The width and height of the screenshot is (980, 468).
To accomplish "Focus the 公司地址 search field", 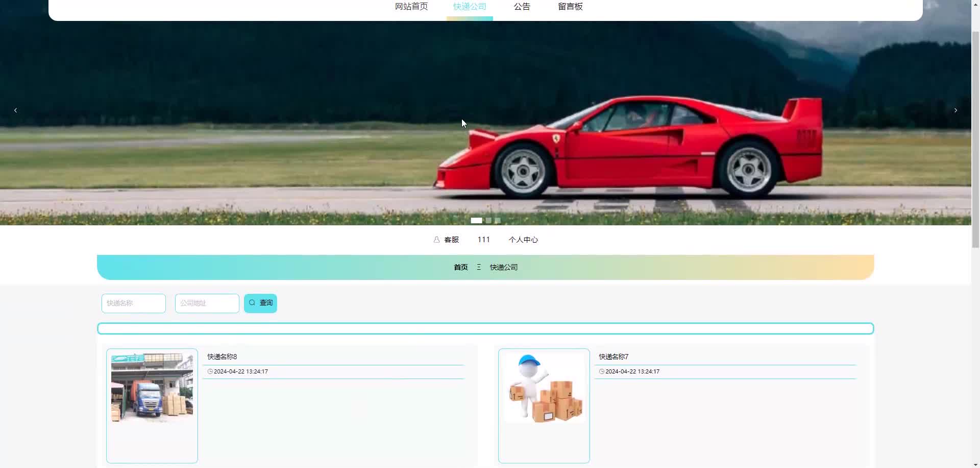I will [207, 303].
